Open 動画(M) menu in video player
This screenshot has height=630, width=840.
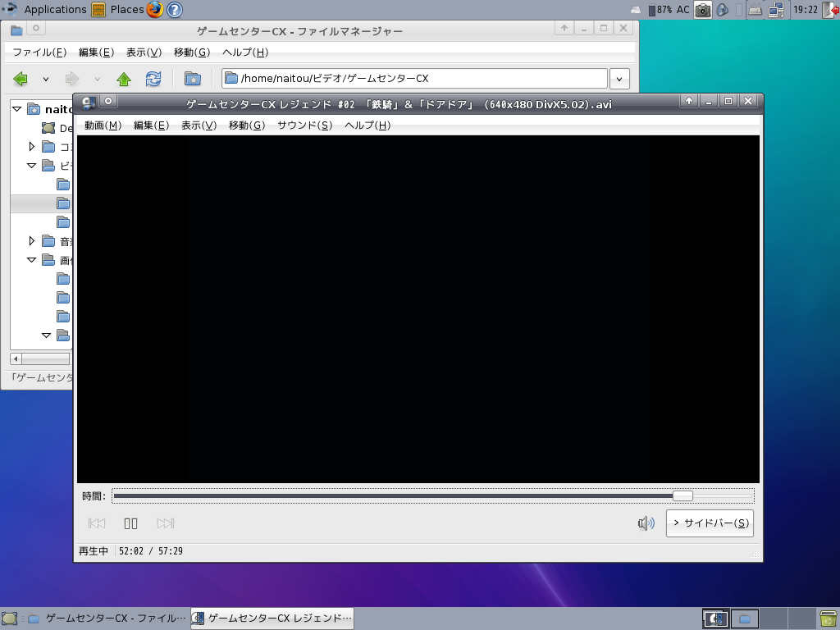coord(103,126)
